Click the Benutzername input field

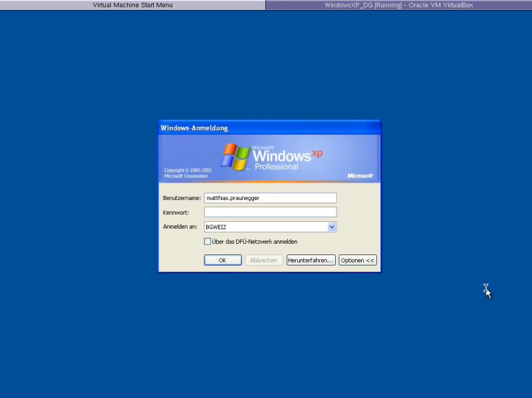(270, 198)
